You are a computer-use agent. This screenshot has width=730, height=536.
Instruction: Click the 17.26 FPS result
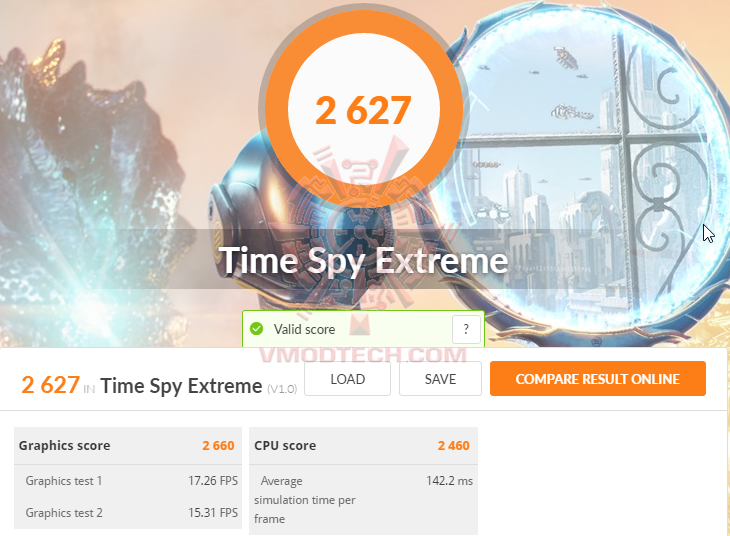pos(213,481)
